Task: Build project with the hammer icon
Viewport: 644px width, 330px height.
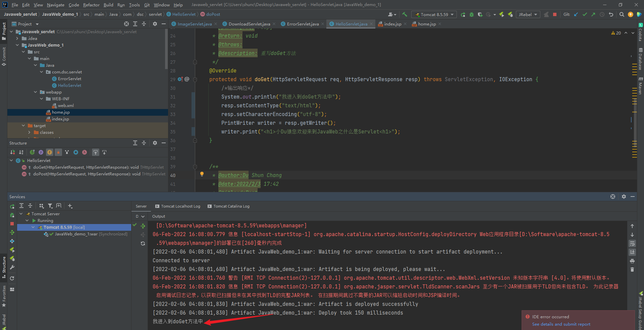Action: (x=405, y=14)
